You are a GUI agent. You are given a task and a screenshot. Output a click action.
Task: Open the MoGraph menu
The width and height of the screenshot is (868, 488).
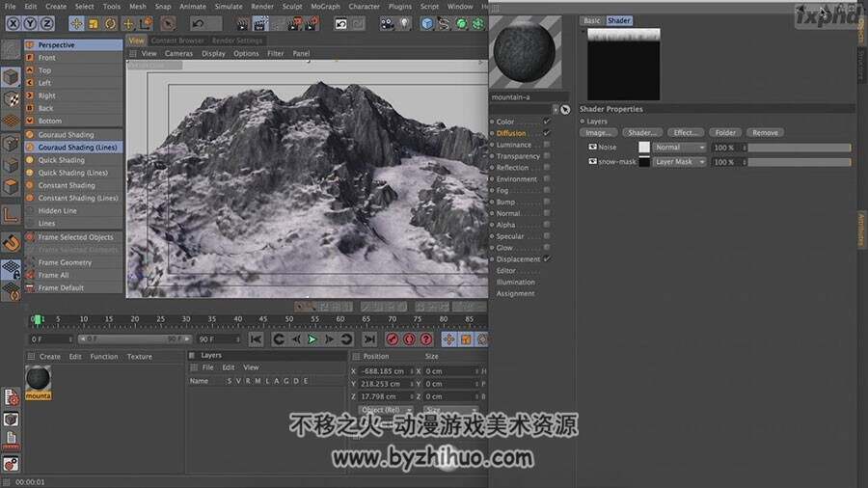tap(325, 6)
